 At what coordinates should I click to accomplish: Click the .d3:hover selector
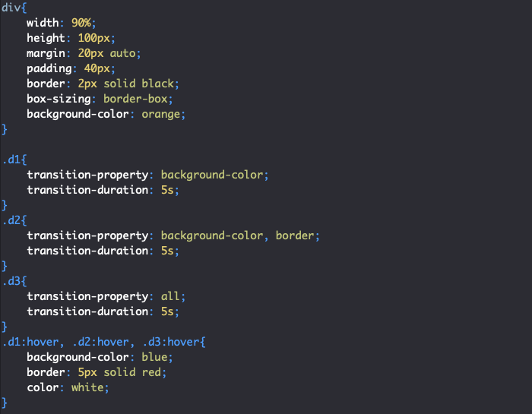[170, 342]
